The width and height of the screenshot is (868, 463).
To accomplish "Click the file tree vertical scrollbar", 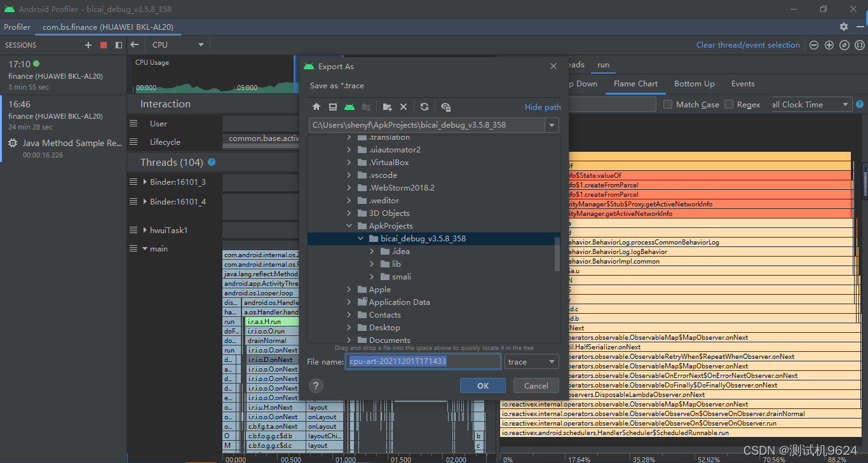I will tap(557, 253).
